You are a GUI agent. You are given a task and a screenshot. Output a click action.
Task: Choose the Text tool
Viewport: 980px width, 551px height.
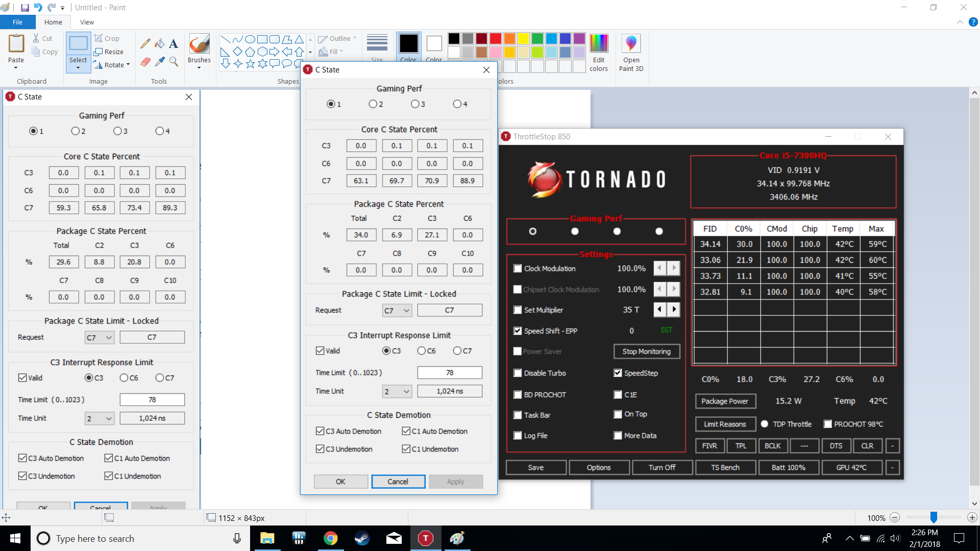[x=174, y=44]
